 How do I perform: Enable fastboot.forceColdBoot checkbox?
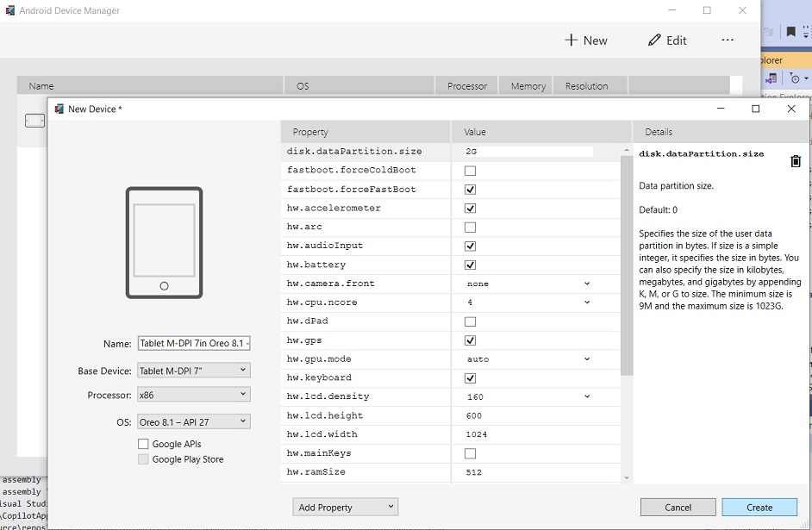[x=470, y=171]
